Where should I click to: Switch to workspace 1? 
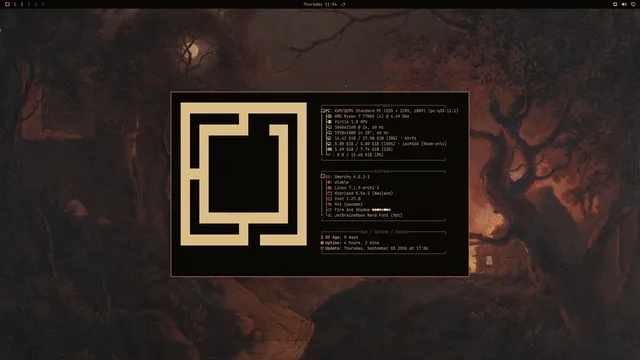[x=15, y=4]
